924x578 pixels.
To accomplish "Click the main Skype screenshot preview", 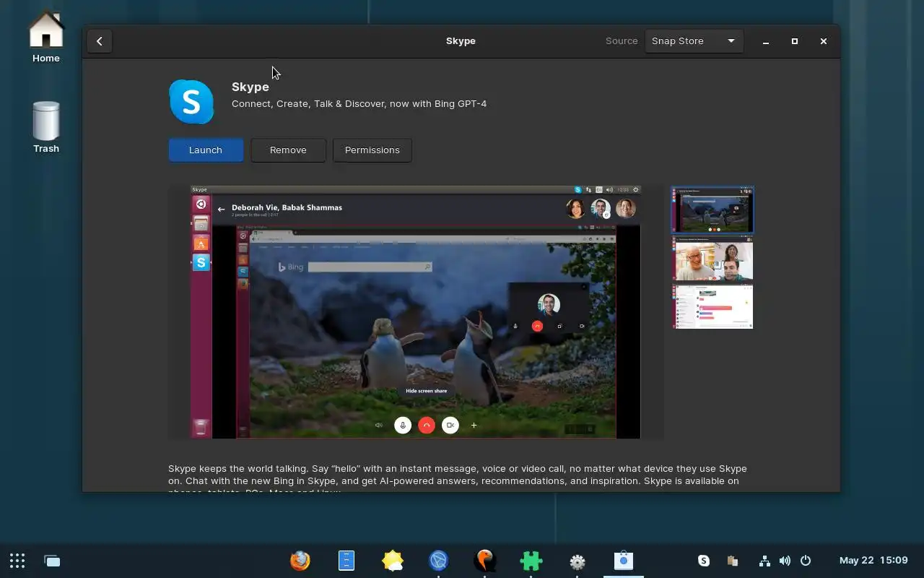I will pos(416,312).
